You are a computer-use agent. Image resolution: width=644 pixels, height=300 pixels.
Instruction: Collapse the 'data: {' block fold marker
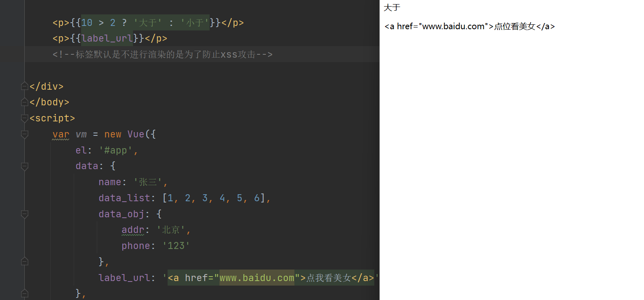(x=25, y=166)
